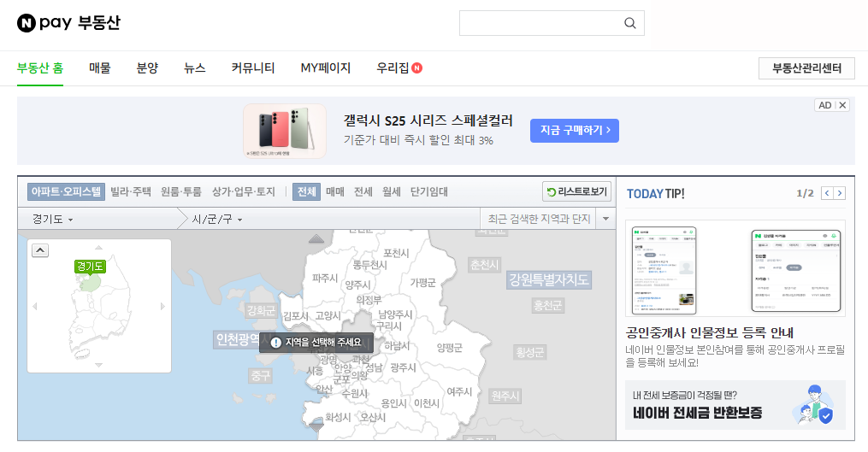
Task: Click the search magnifier icon
Action: pos(630,23)
